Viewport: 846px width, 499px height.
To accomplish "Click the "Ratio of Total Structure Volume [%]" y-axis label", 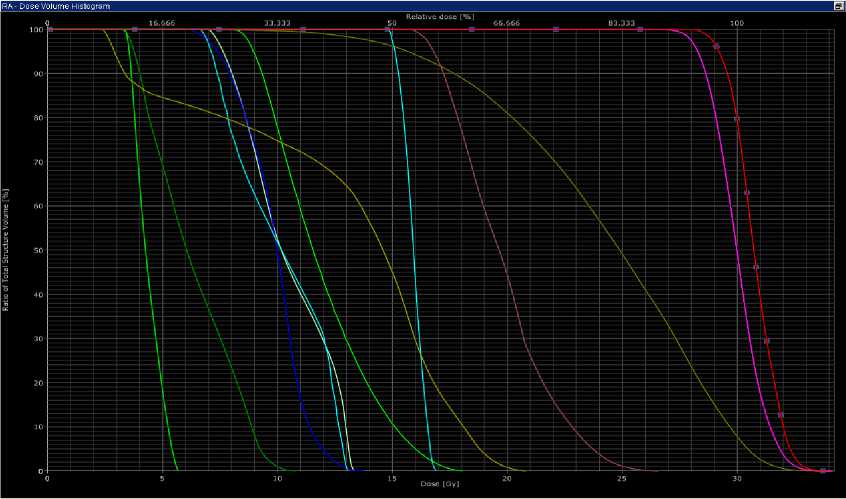I will 7,250.
